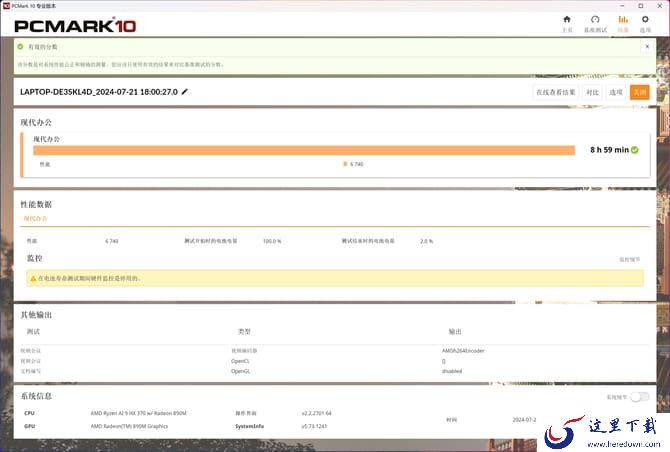Open the 选项 button beside compare
This screenshot has width=670, height=452.
pos(616,92)
